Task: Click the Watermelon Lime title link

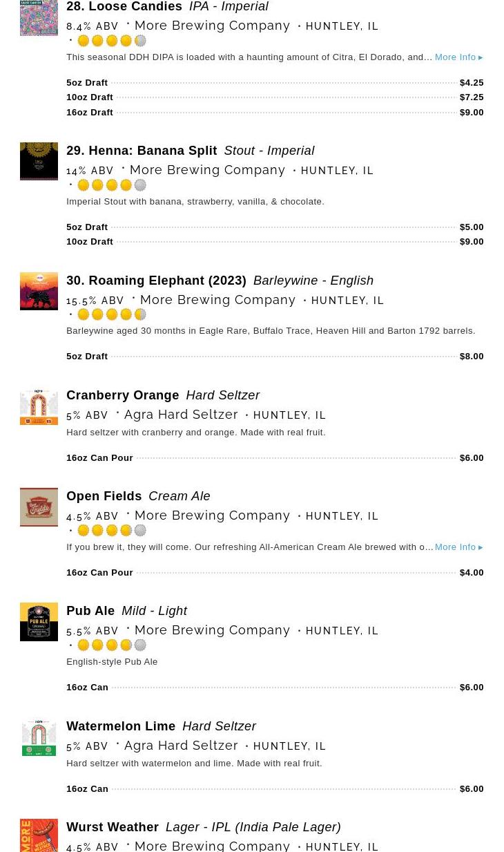Action: [121, 726]
